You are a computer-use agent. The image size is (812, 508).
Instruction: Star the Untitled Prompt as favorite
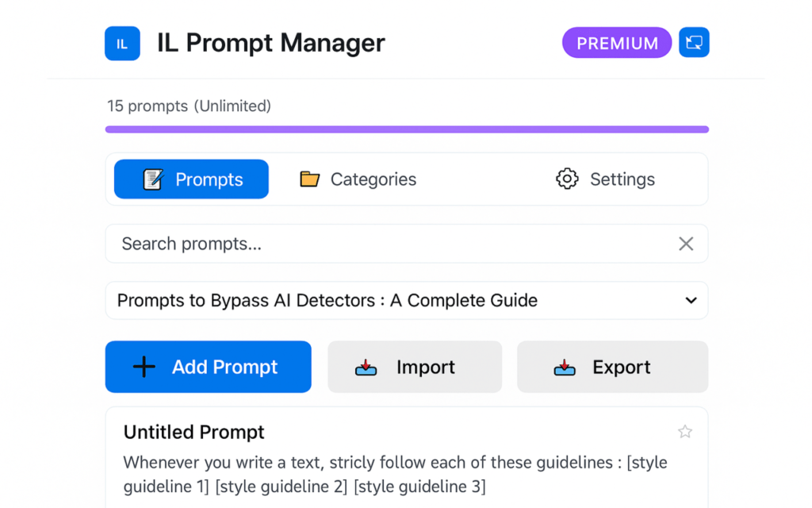coord(685,432)
